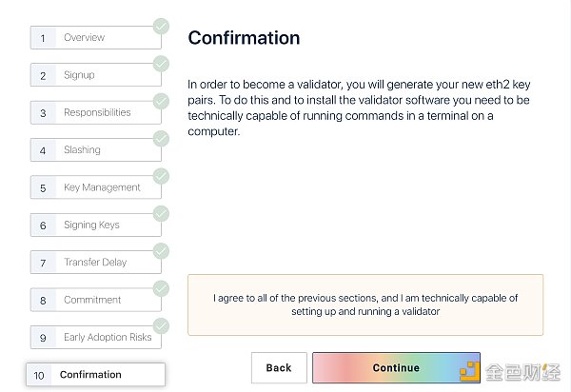Click the checkmark beside Transfer Delay
The height and width of the screenshot is (392, 571).
click(161, 251)
